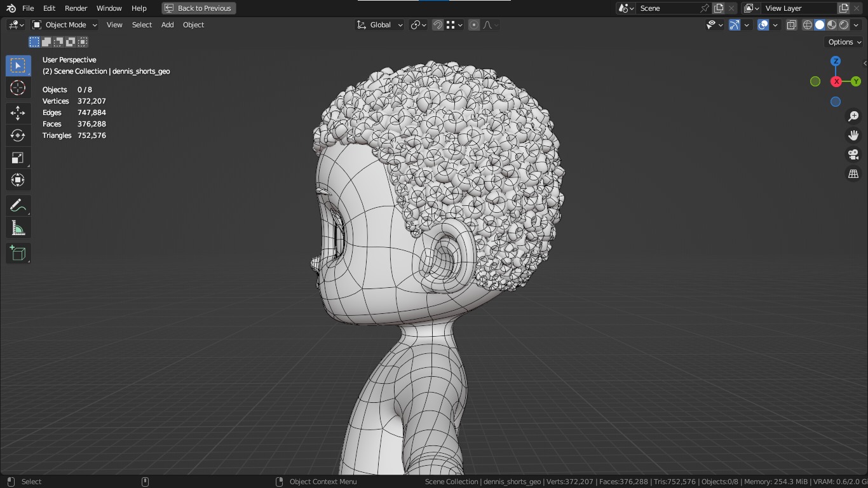Image resolution: width=868 pixels, height=488 pixels.
Task: Click the new View Layer copy icon
Action: click(x=844, y=8)
